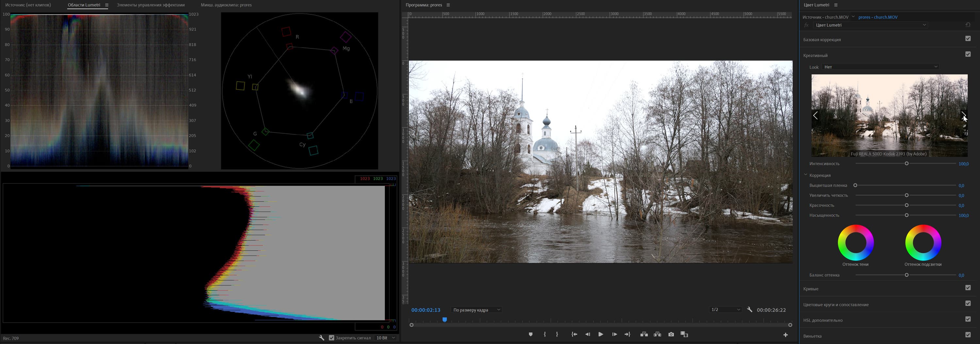Click the Интенсивность slider handle
The image size is (980, 344).
[906, 164]
